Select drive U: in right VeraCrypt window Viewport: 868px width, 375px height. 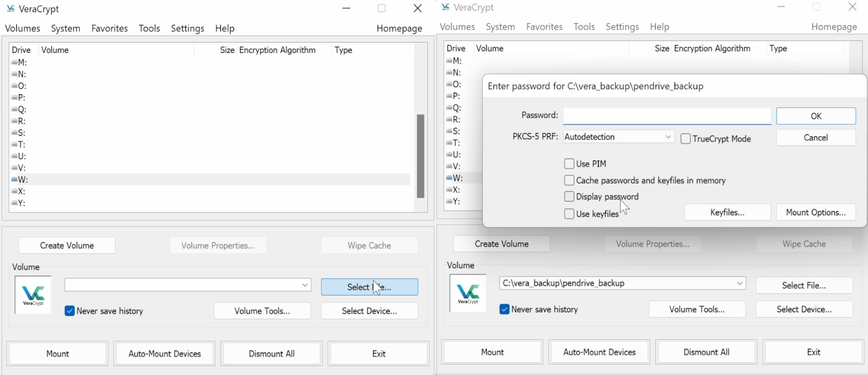click(454, 155)
